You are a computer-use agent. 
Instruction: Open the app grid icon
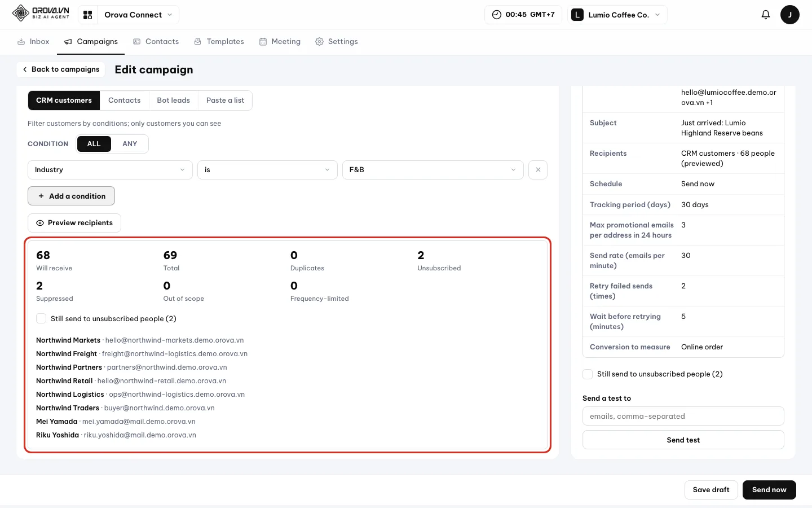point(87,15)
